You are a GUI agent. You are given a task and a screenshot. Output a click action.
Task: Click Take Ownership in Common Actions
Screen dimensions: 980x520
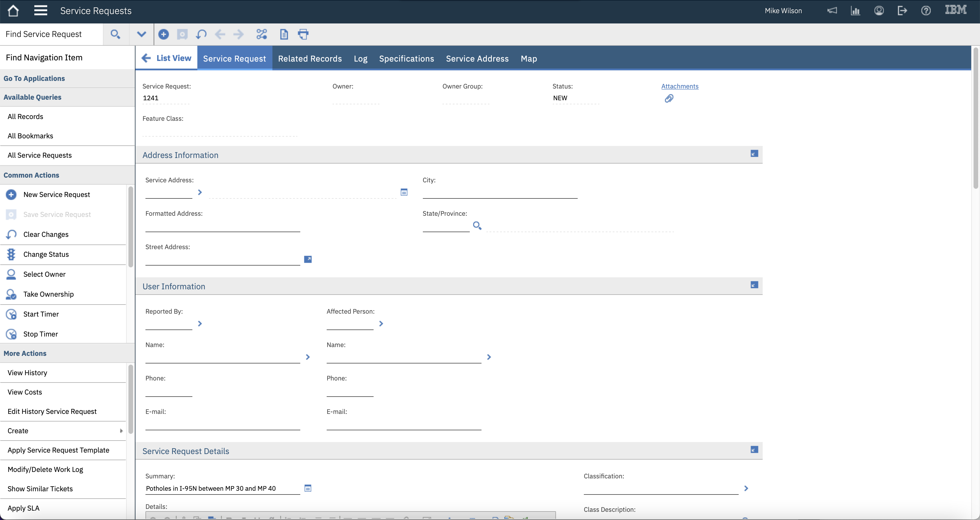(48, 294)
